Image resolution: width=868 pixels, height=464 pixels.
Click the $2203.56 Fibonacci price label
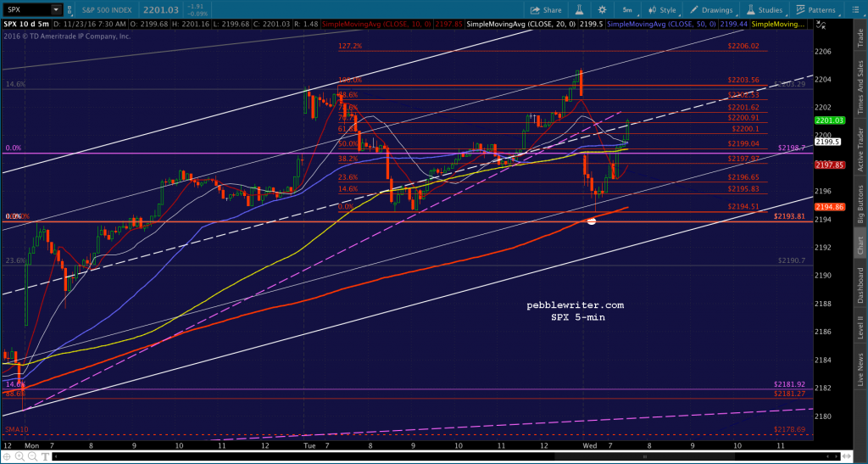(x=743, y=80)
